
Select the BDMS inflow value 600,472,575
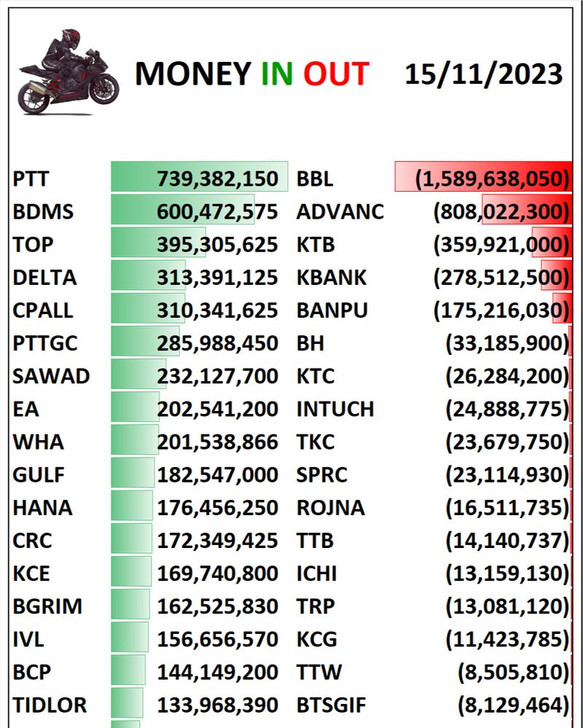217,211
